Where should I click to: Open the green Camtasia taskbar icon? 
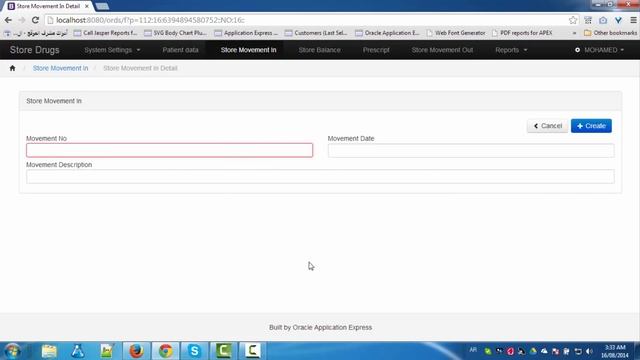point(223,351)
